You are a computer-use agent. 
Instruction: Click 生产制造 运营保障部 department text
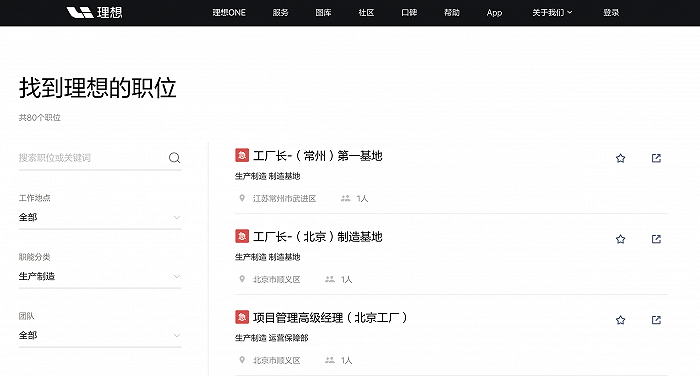click(271, 338)
